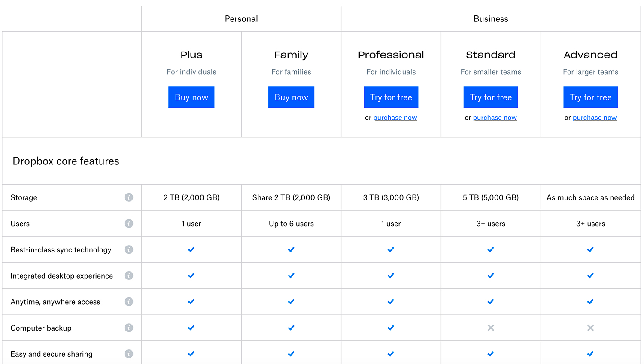Select the Personal plans header
644x364 pixels.
(241, 18)
